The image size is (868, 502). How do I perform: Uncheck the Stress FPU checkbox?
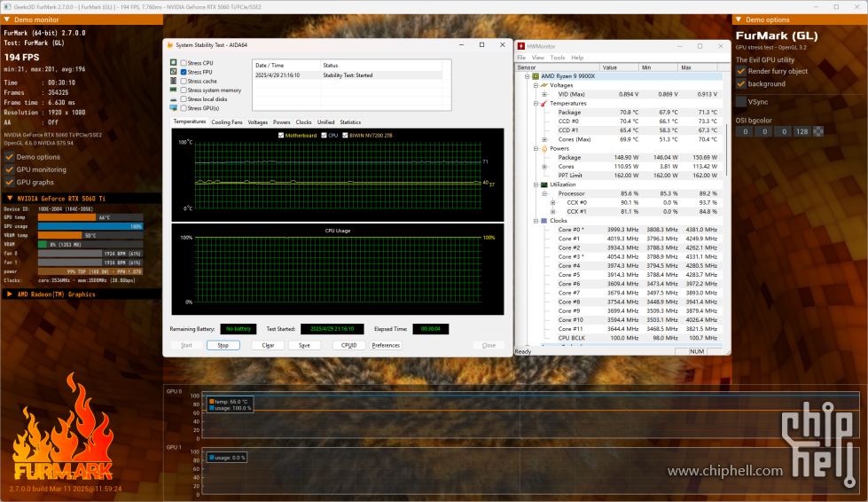[184, 72]
